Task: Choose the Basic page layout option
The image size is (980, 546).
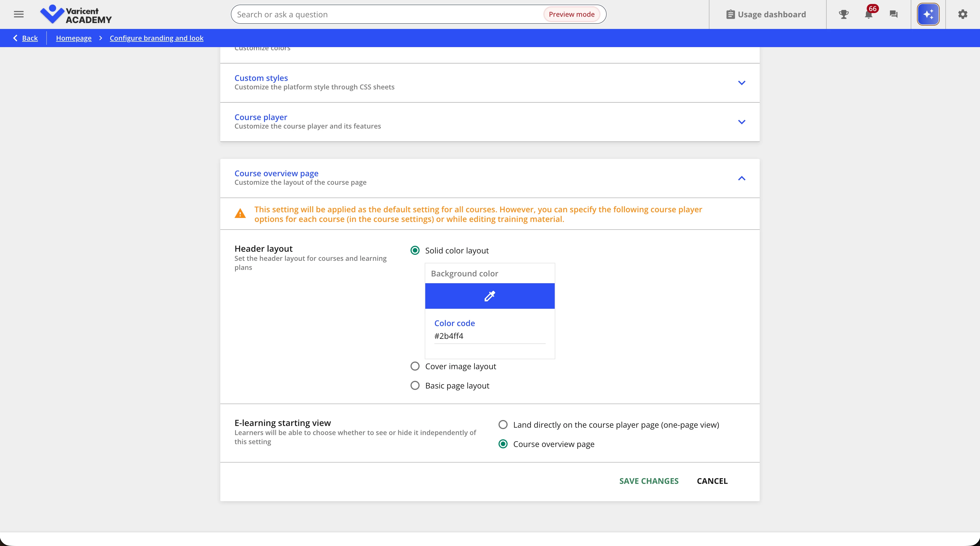Action: pyautogui.click(x=415, y=386)
